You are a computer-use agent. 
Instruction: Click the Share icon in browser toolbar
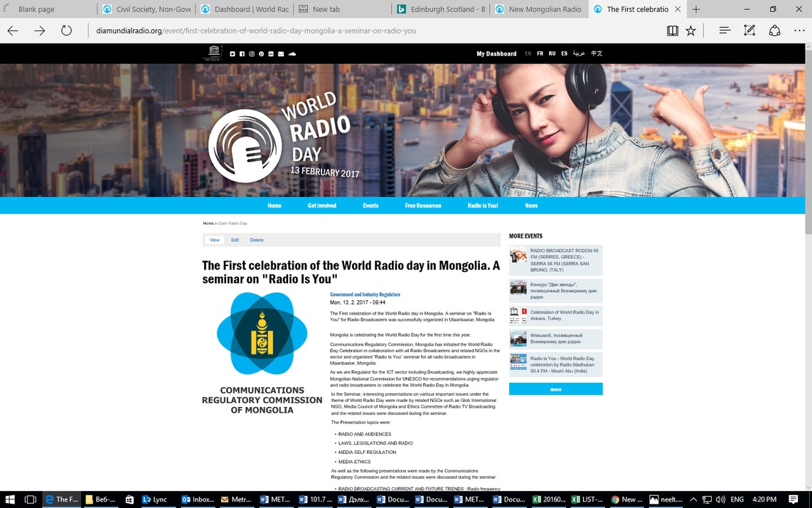[775, 31]
